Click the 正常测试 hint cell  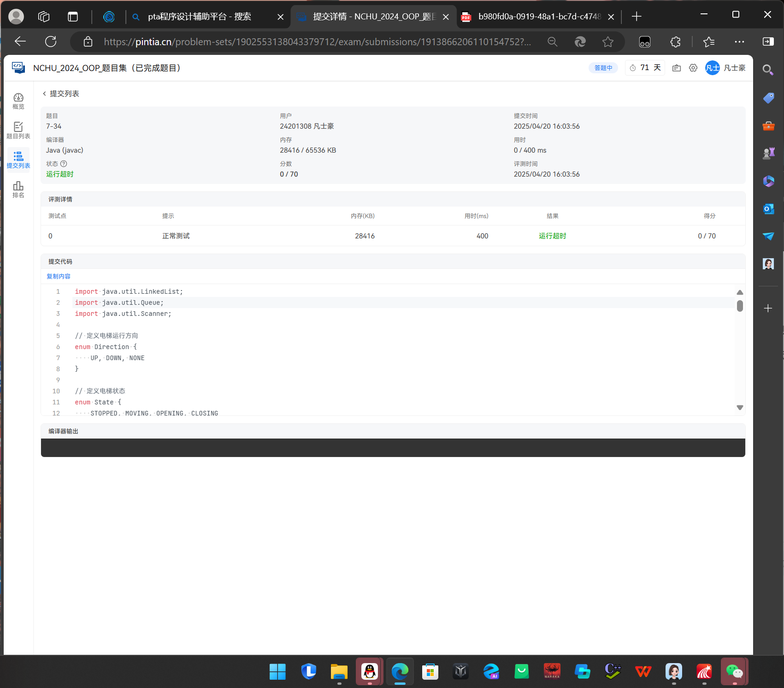[176, 236]
